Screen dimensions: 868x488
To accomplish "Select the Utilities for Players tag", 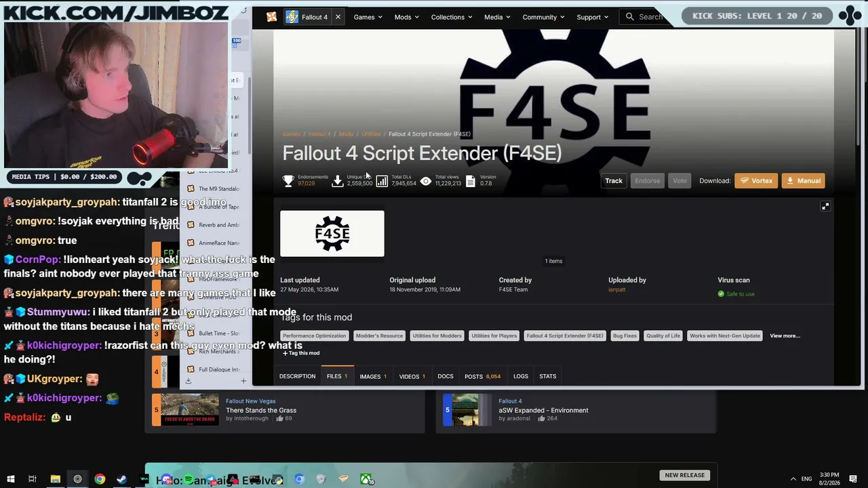I will pyautogui.click(x=494, y=335).
